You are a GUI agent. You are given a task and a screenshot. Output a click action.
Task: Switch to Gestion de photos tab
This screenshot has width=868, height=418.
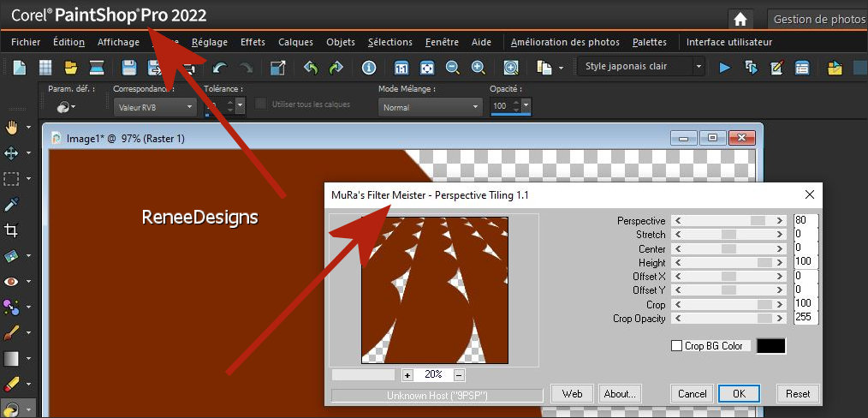[818, 20]
